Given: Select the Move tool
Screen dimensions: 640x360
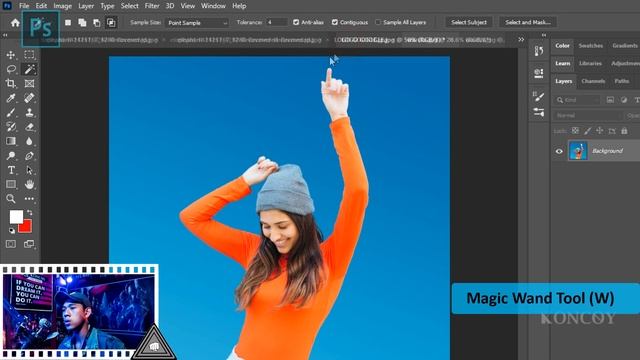Looking at the screenshot, I should [11, 55].
